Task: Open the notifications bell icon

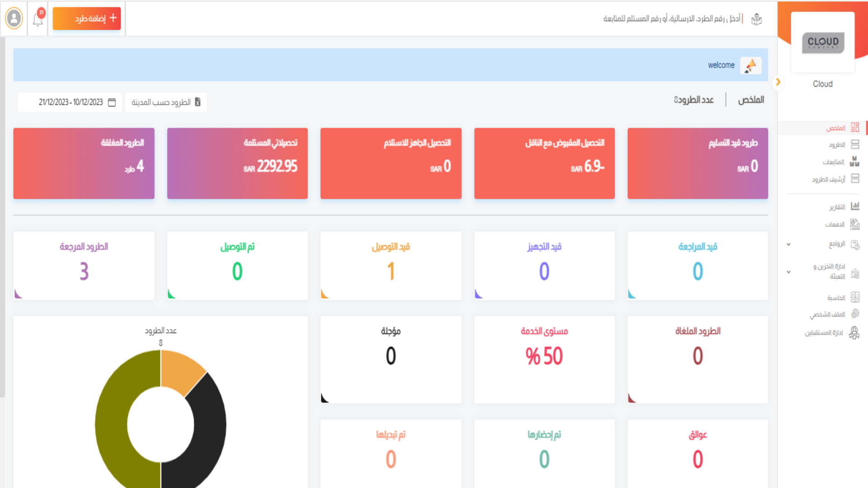Action: click(38, 19)
